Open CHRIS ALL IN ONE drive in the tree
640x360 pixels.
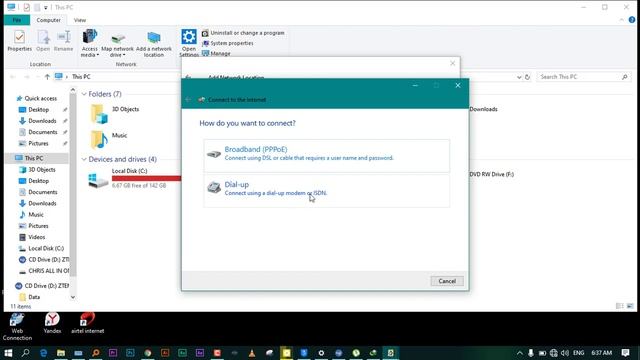point(48,271)
